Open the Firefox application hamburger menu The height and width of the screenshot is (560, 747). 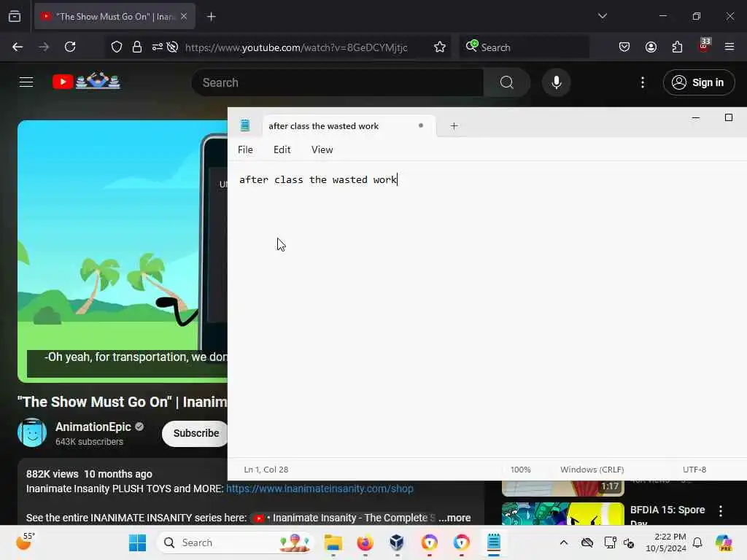click(729, 47)
